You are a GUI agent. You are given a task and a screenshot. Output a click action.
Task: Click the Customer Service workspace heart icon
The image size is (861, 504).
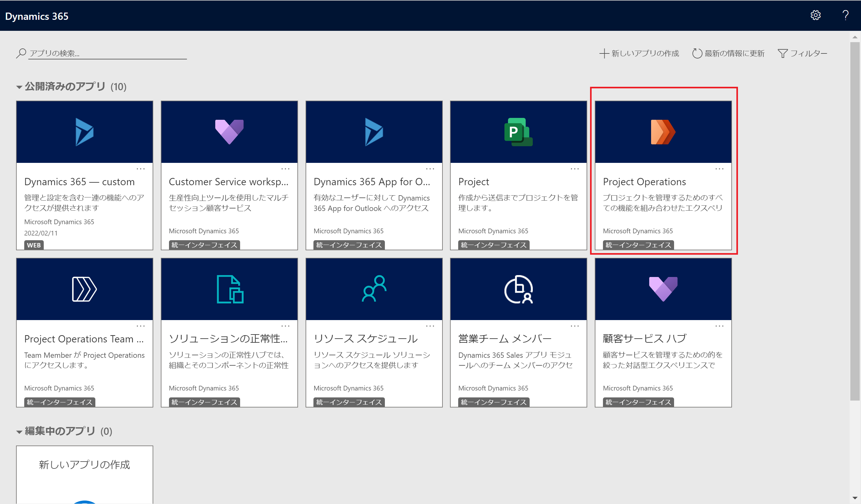(229, 132)
